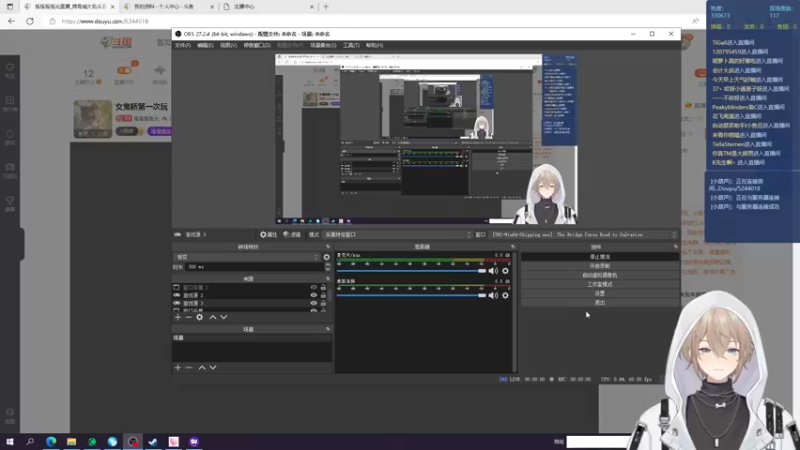Image resolution: width=800 pixels, height=450 pixels.
Task: Open a new browser tab
Action: [326, 7]
